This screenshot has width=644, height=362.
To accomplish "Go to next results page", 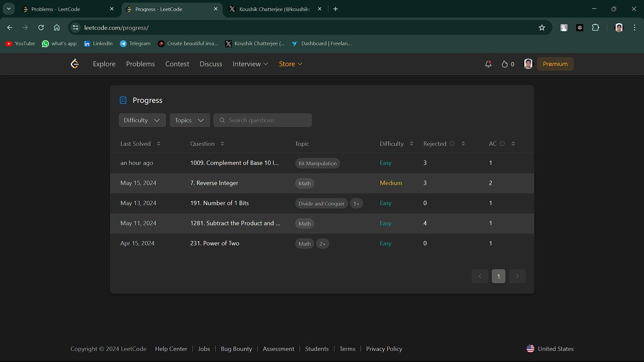I will pos(517,276).
